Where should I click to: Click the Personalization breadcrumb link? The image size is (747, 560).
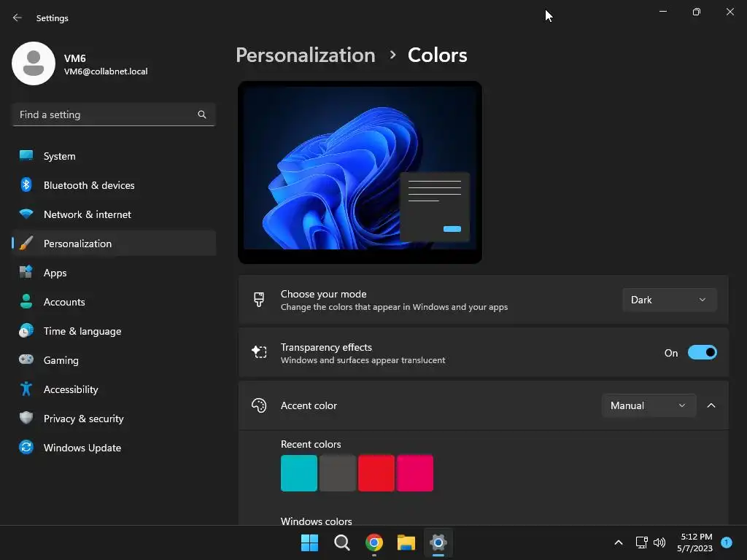tap(306, 55)
